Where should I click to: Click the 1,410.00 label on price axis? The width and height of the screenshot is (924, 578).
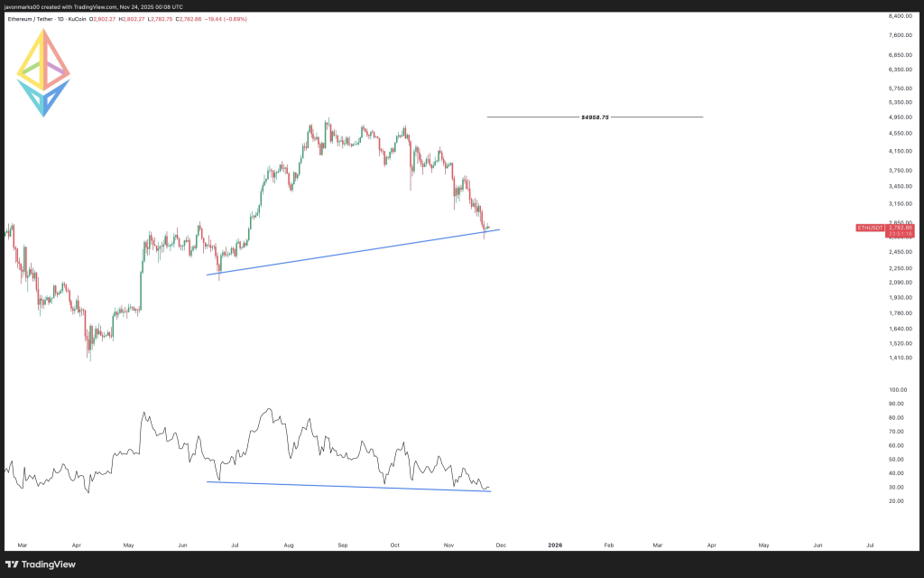[x=903, y=358]
